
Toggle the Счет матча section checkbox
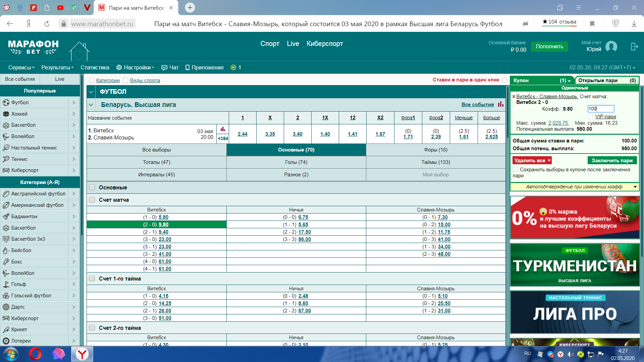coord(92,200)
